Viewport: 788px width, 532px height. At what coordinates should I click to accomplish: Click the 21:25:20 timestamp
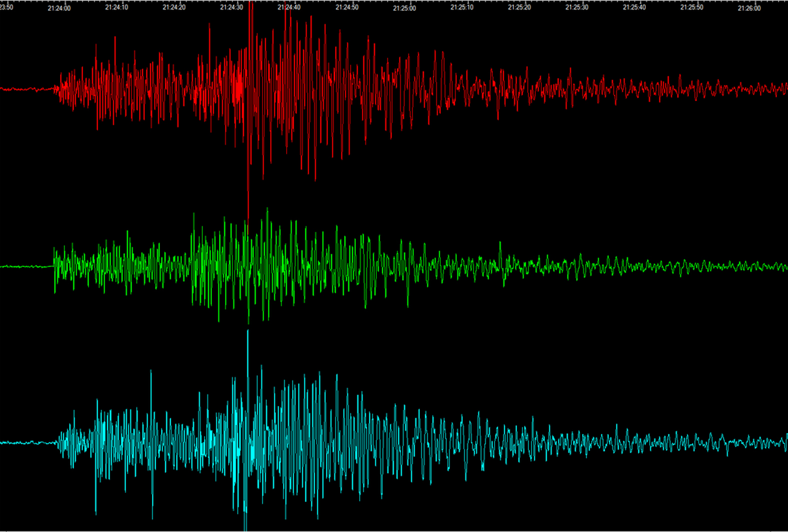tap(519, 8)
